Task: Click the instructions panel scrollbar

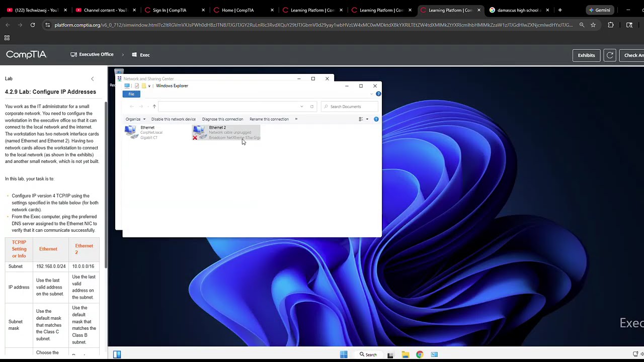Action: click(106, 186)
